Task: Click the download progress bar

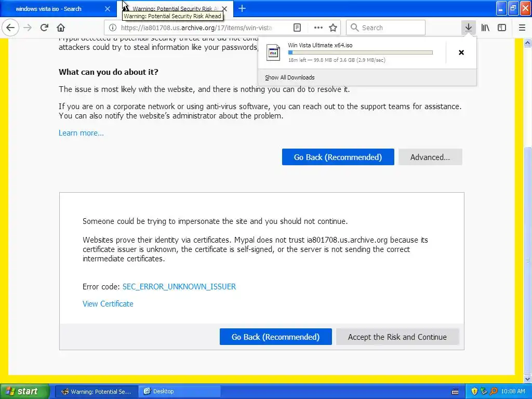Action: 361,52
